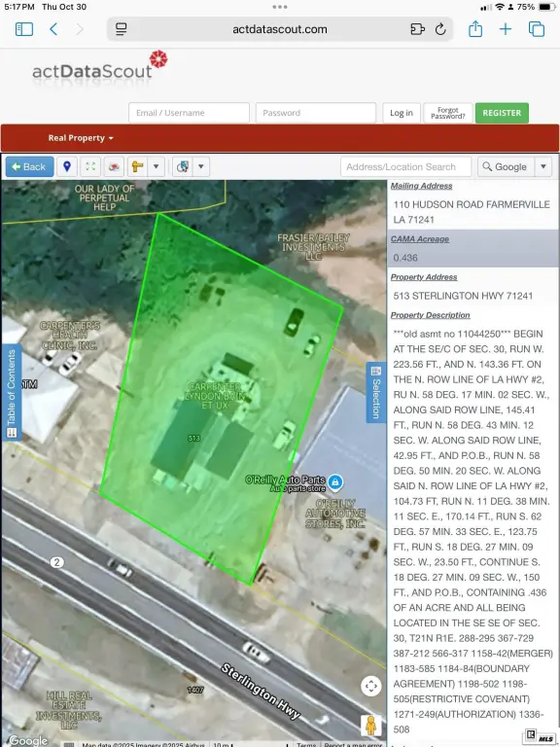This screenshot has height=747, width=560.
Task: Open the Table of Contents side tab
Action: (x=12, y=393)
